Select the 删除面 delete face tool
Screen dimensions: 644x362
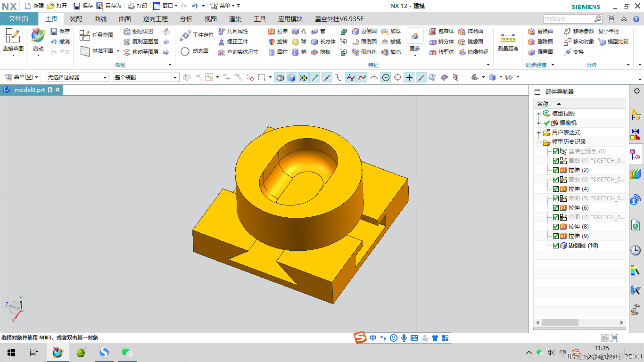point(540,41)
